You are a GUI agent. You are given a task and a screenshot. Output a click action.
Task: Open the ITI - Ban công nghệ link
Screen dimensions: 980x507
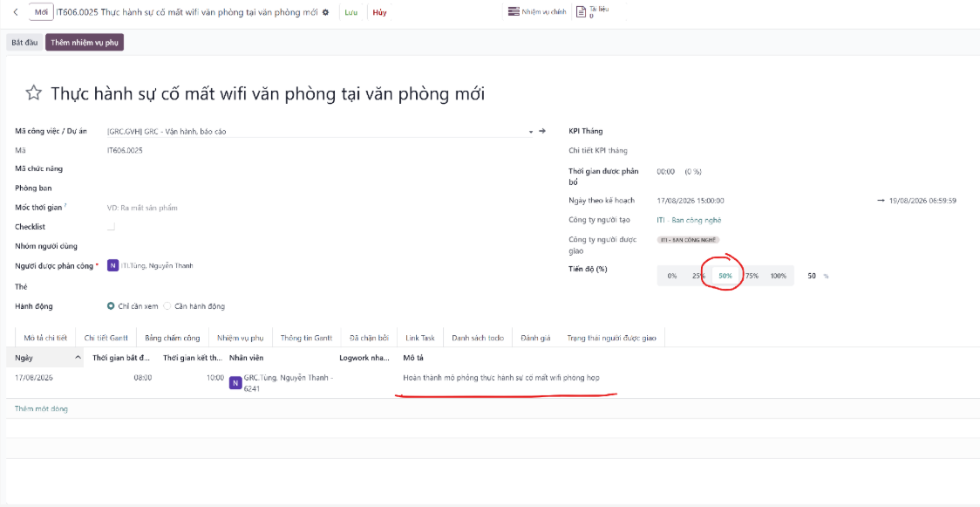690,220
